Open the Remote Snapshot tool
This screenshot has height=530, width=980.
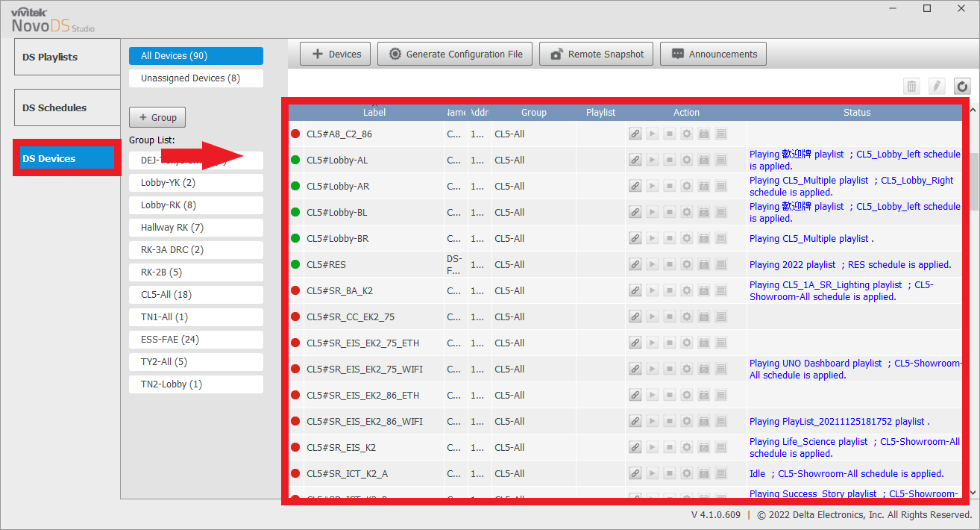[x=597, y=54]
